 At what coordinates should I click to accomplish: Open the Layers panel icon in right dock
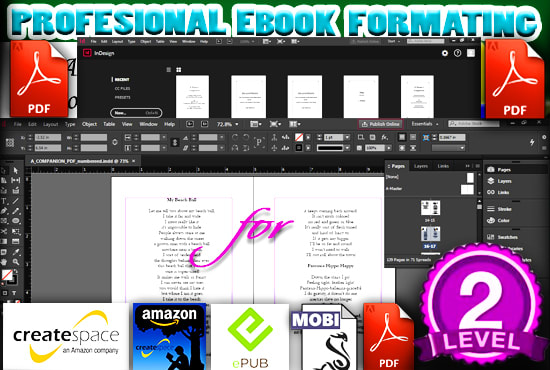point(491,181)
